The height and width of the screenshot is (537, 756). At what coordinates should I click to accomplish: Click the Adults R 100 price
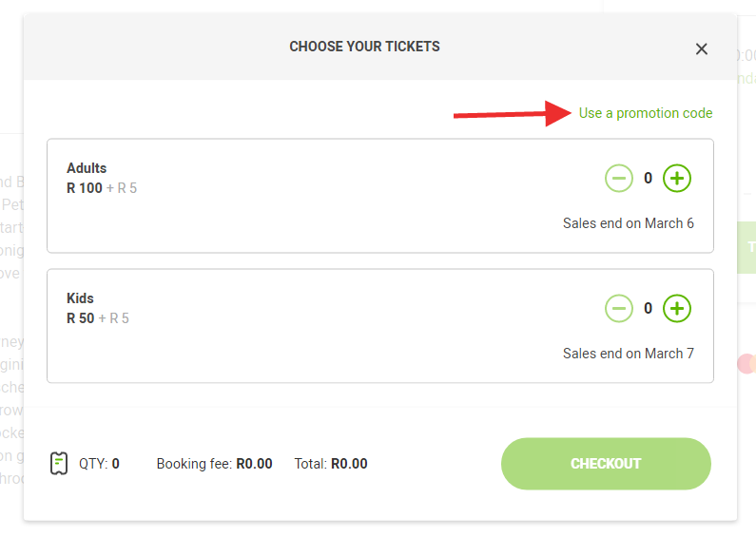(84, 188)
